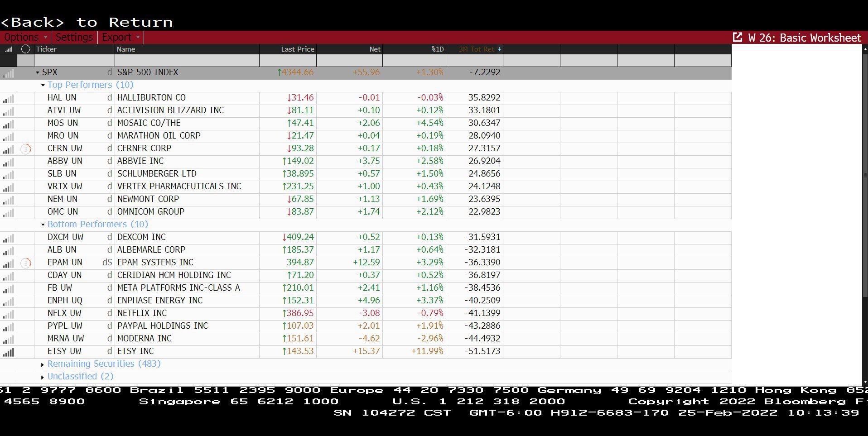Pop out the W 26 Basic Worksheet window

pyautogui.click(x=738, y=37)
